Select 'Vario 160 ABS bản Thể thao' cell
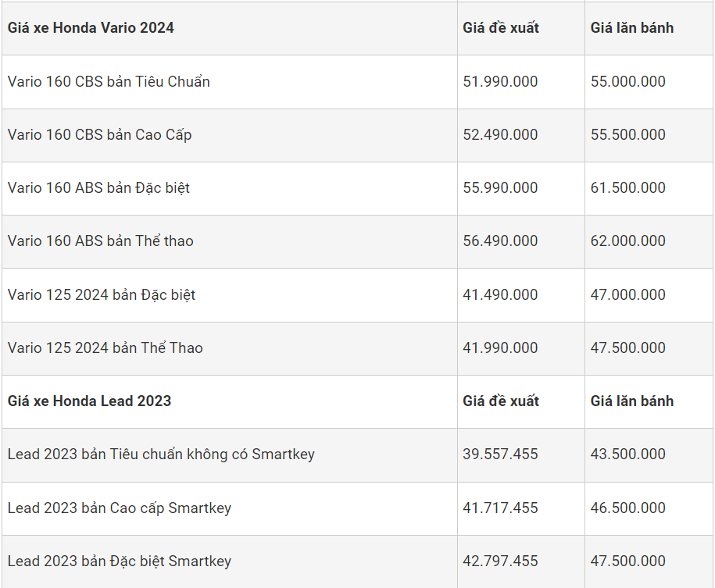Viewport: 715px width, 588px height. pos(100,241)
